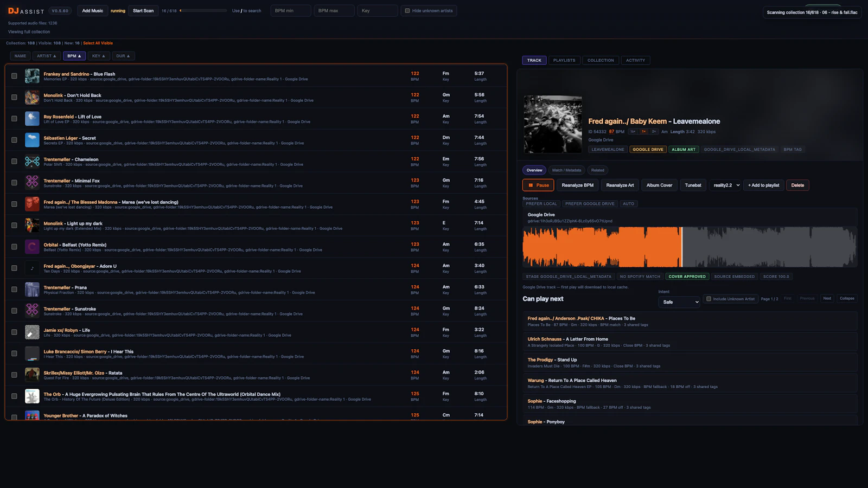Click the Monolink Don't Hold Back cover icon
The image size is (868, 488).
click(32, 98)
